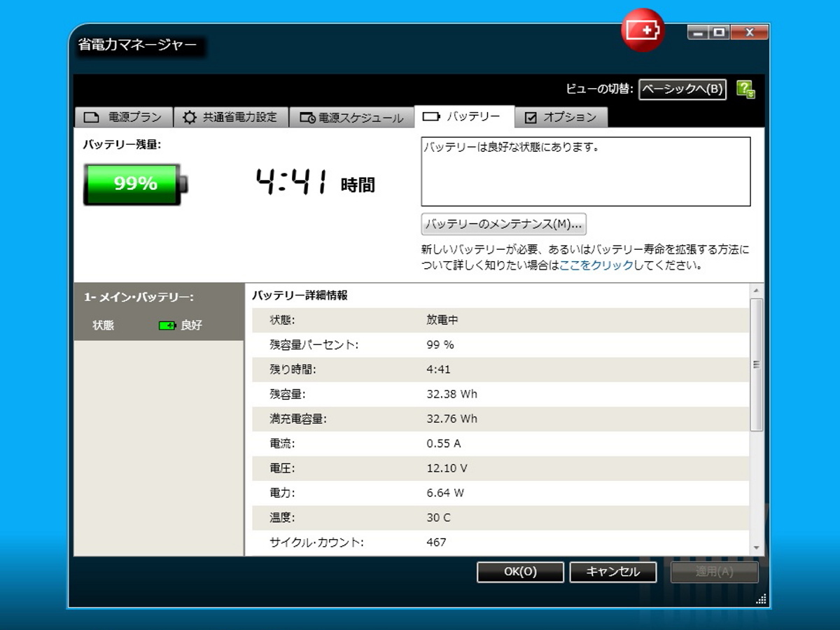This screenshot has height=630, width=840.
Task: Click the green 99% battery gauge icon
Action: tap(135, 184)
